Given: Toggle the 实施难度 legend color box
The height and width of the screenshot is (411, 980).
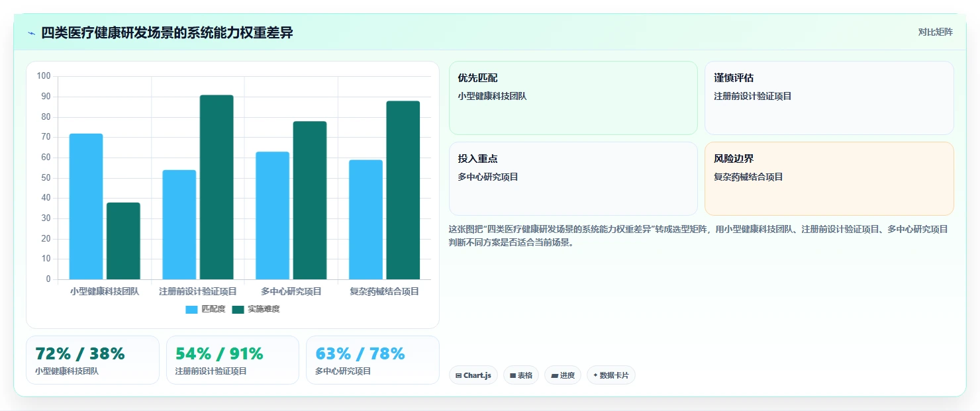Looking at the screenshot, I should tap(238, 310).
